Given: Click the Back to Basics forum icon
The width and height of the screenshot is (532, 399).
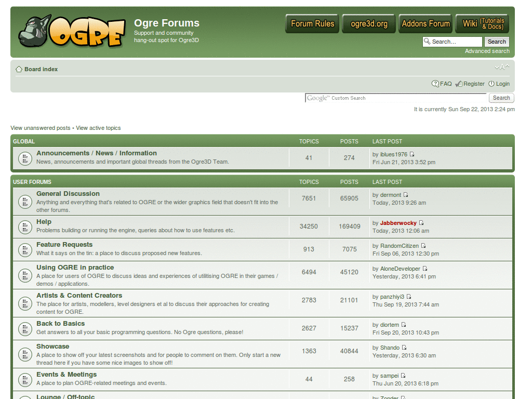Looking at the screenshot, I should [x=25, y=329].
